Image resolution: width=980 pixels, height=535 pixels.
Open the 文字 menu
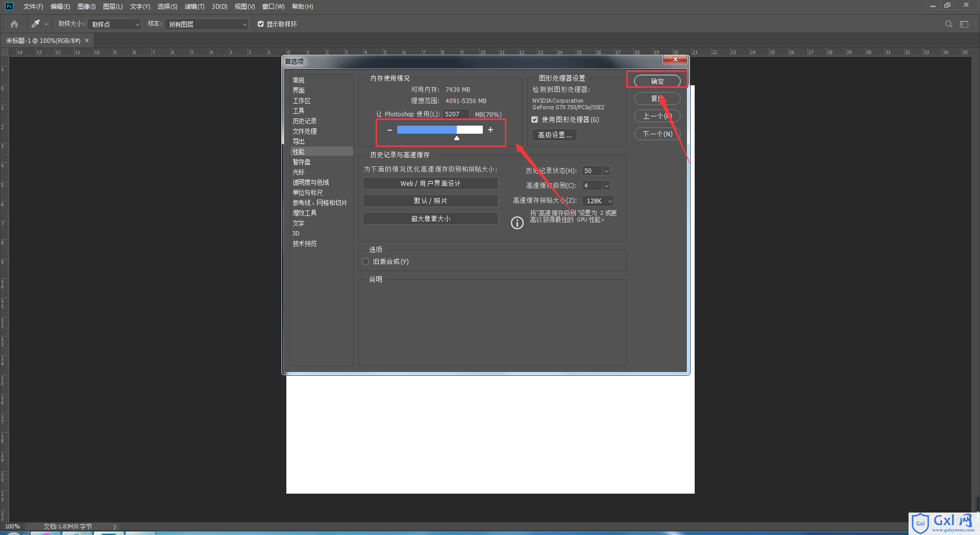[x=140, y=7]
